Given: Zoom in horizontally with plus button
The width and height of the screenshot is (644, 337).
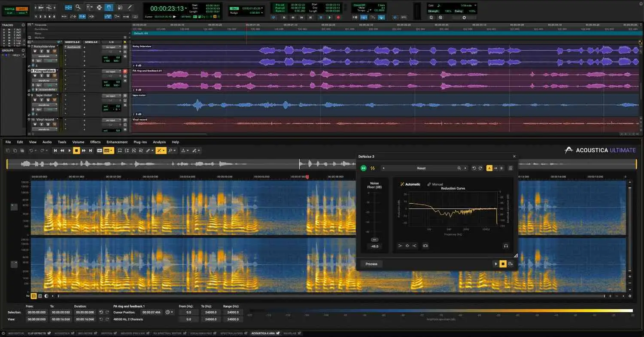Looking at the screenshot, I should 611,296.
